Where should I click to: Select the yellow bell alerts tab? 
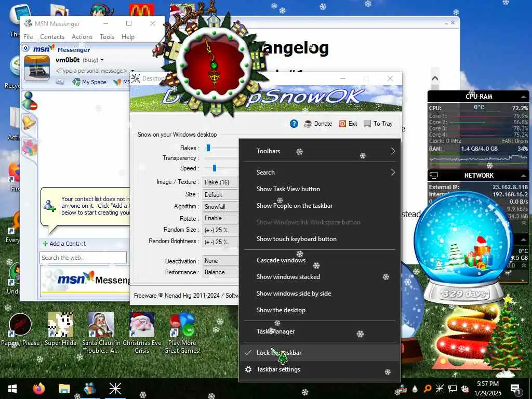click(29, 122)
